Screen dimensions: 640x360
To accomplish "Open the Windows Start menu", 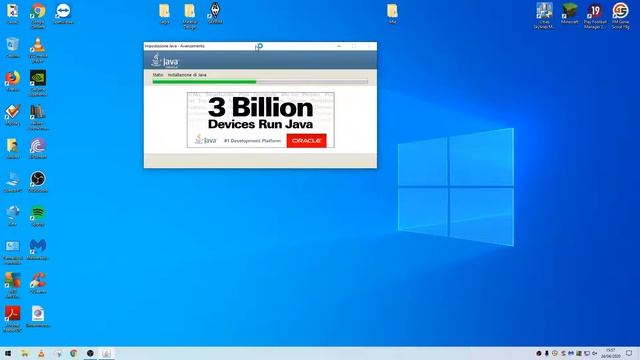I will coord(8,353).
